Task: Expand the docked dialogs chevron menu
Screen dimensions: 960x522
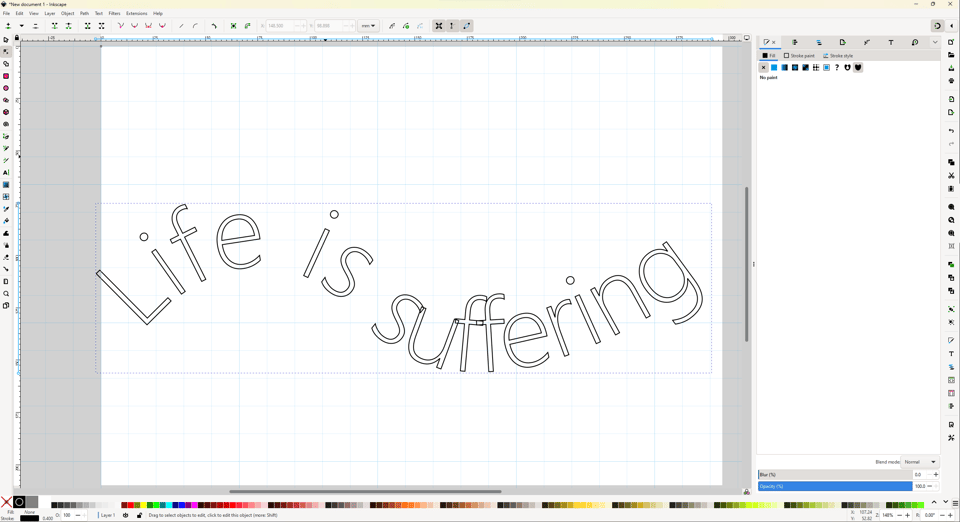Action: point(936,43)
